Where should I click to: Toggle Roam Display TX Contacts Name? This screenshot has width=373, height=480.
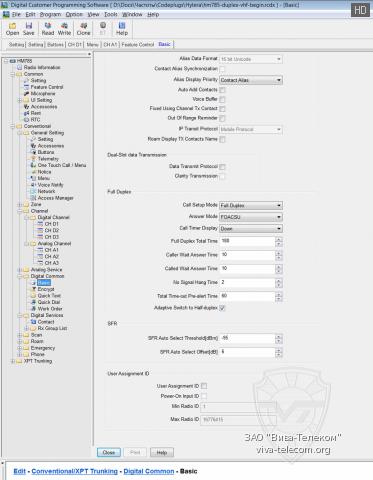click(x=222, y=139)
